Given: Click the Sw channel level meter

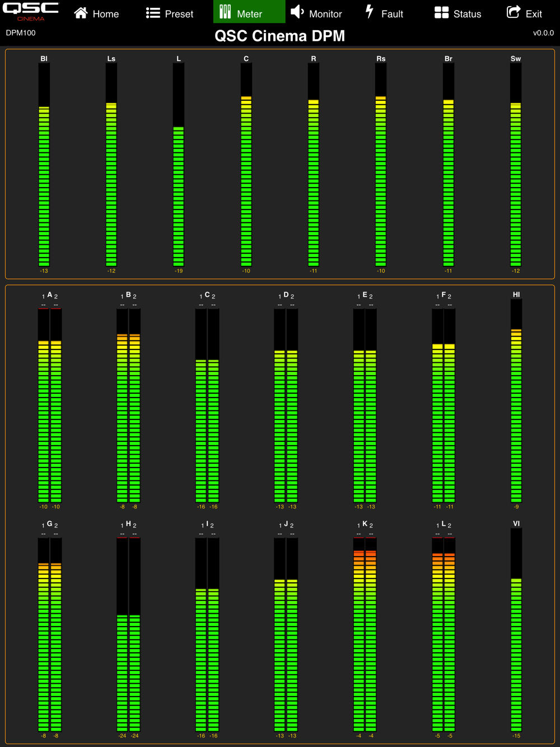Looking at the screenshot, I should [516, 165].
